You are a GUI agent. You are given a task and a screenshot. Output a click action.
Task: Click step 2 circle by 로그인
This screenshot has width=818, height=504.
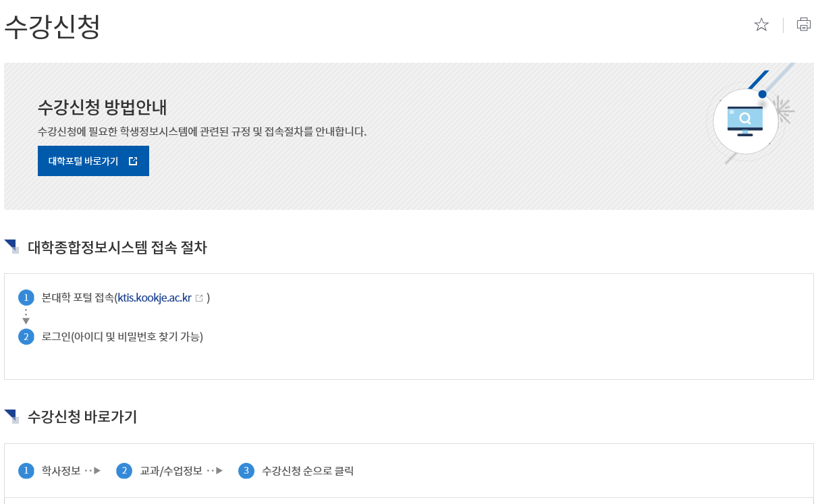point(26,337)
